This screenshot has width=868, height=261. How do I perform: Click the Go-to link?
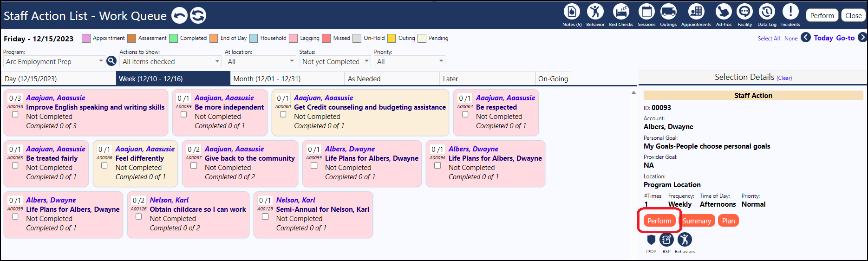[x=845, y=38]
